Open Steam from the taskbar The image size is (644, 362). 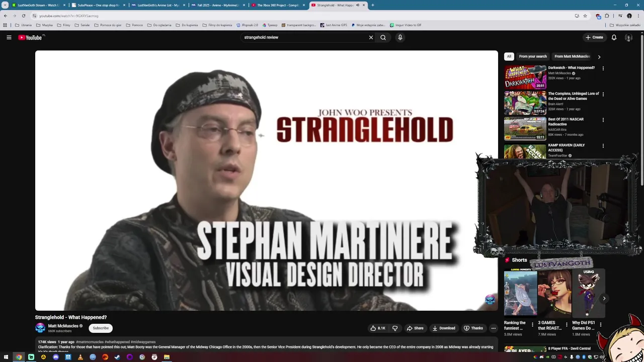pyautogui.click(x=117, y=357)
